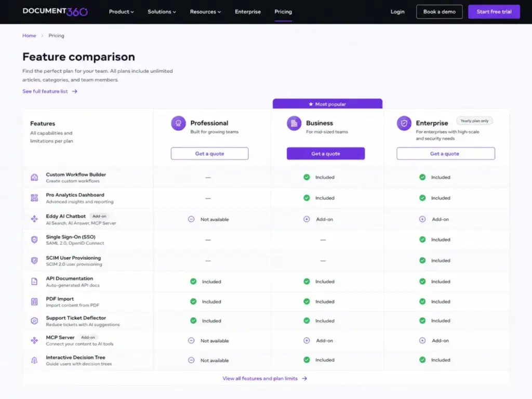Get a quote for Professional plan

(210, 153)
